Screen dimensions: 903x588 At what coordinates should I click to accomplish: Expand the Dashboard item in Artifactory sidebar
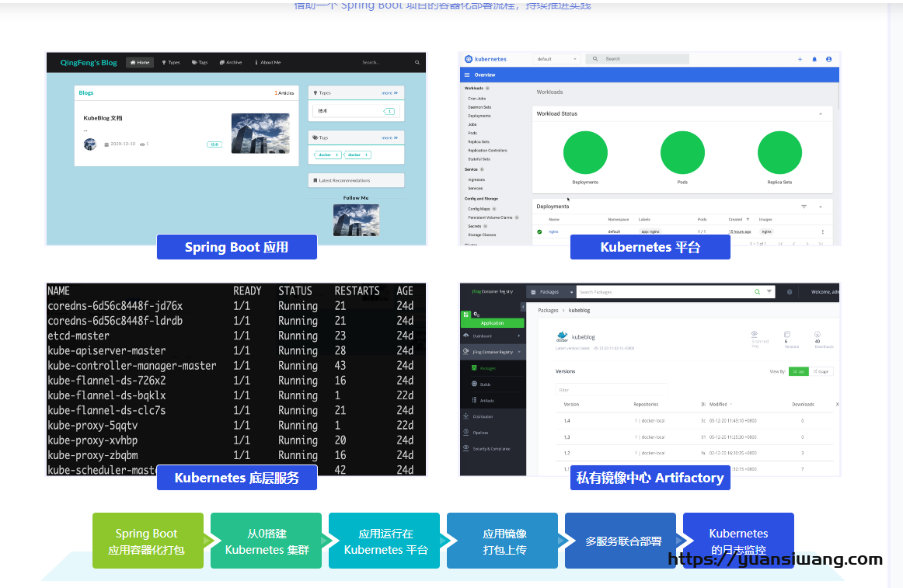tap(518, 336)
